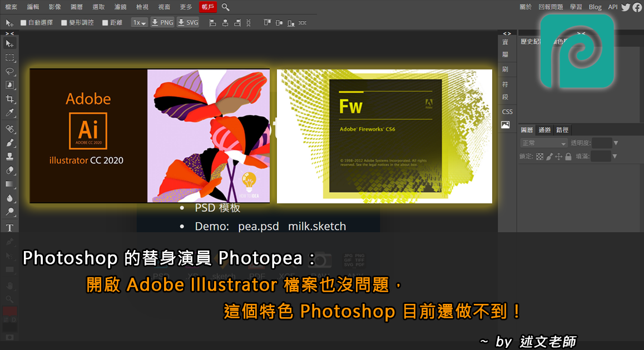
Task: Click the search magnifier in the menu bar
Action: pyautogui.click(x=225, y=7)
